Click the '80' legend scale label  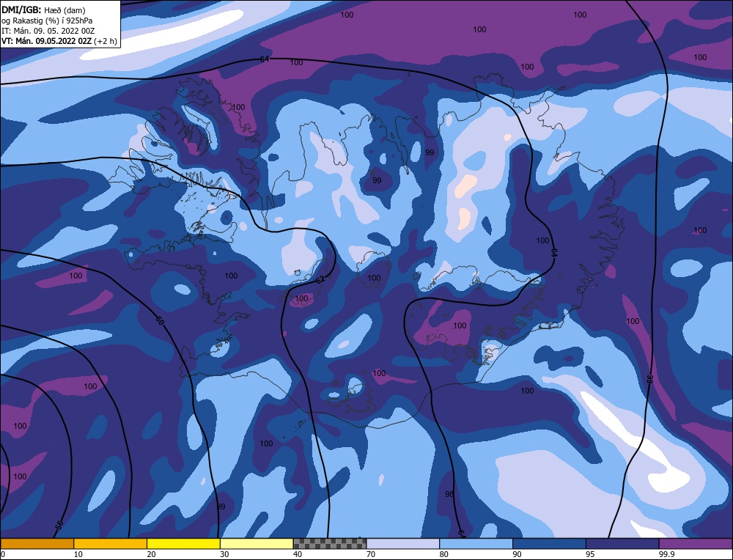(x=444, y=554)
